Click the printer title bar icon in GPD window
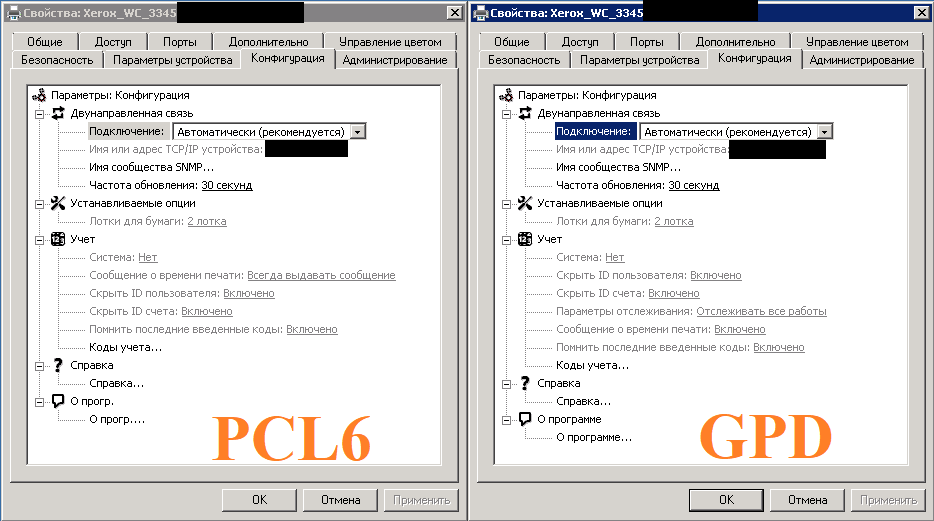The height and width of the screenshot is (521, 934). click(480, 13)
